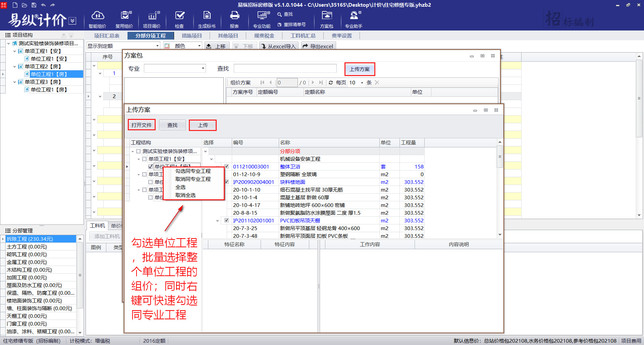Choose 取消全选 in context menu

click(185, 195)
